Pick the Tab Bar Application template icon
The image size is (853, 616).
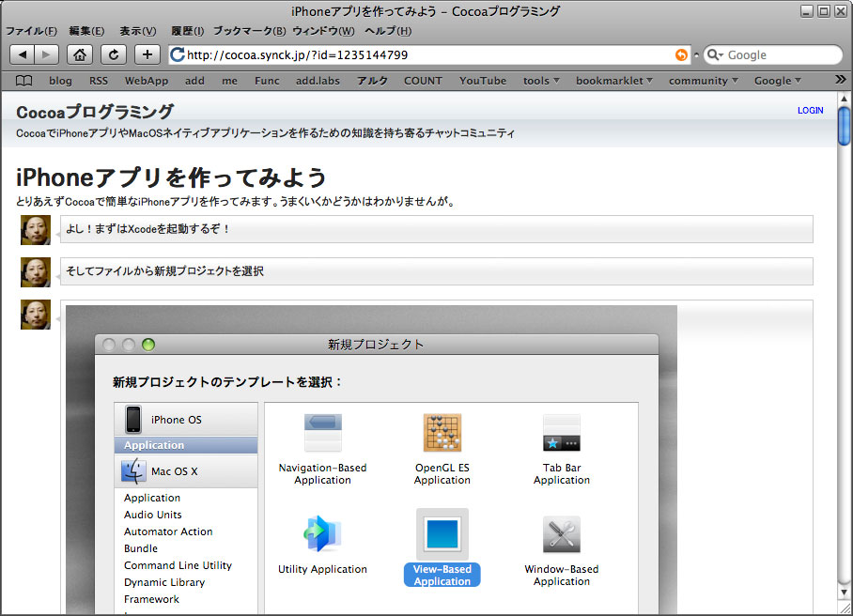coord(562,433)
